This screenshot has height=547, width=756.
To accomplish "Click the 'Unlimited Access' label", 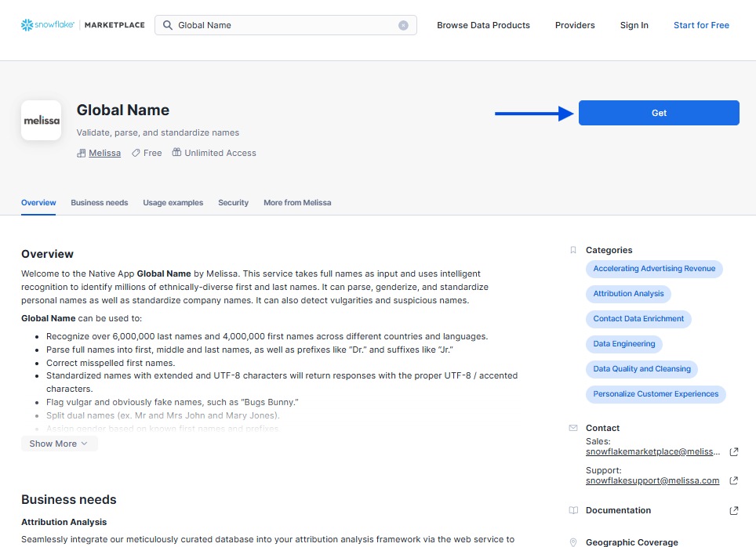I will point(220,153).
